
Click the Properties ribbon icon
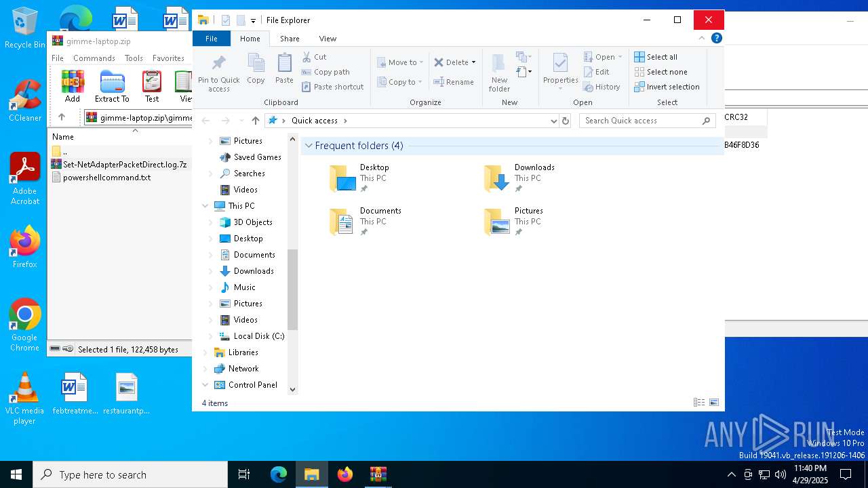[x=560, y=64]
